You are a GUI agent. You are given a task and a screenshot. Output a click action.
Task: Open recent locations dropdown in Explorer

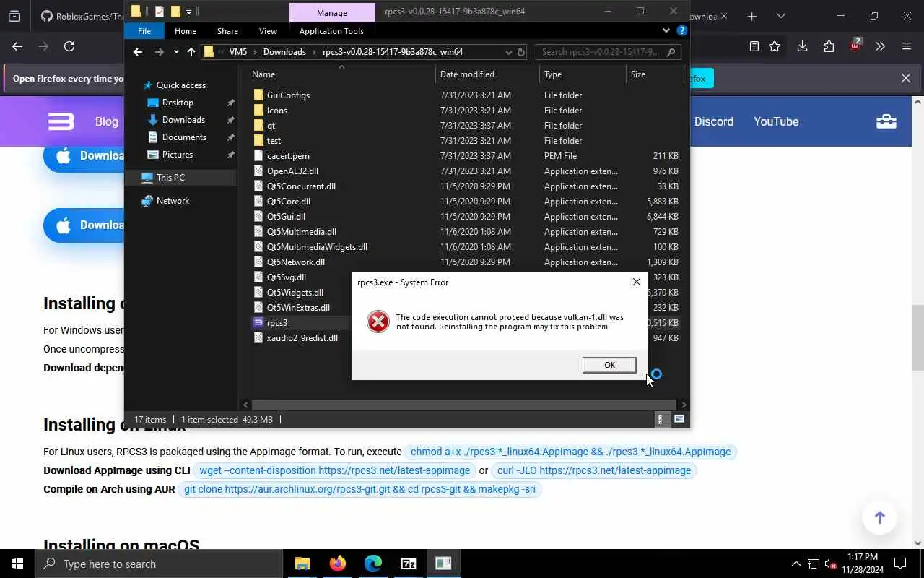pyautogui.click(x=176, y=52)
